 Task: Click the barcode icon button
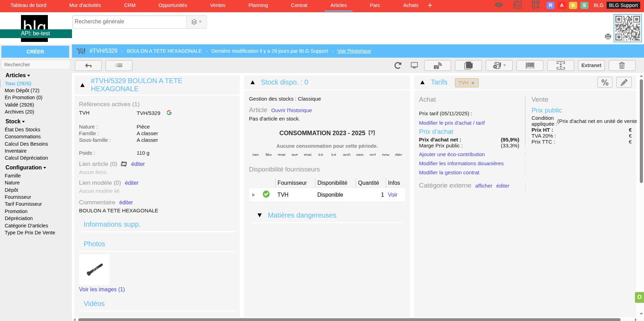tap(530, 65)
